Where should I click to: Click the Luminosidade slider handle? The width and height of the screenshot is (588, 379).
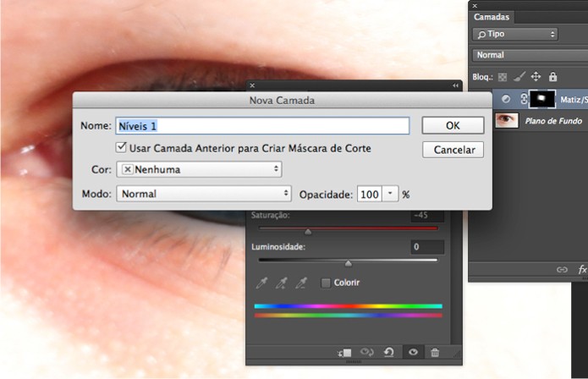[x=348, y=262]
